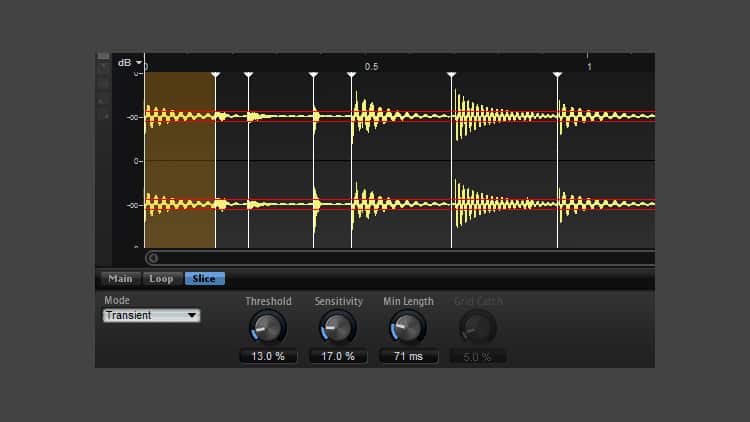Select the last slice marker near 1
This screenshot has width=750, height=422.
[557, 75]
